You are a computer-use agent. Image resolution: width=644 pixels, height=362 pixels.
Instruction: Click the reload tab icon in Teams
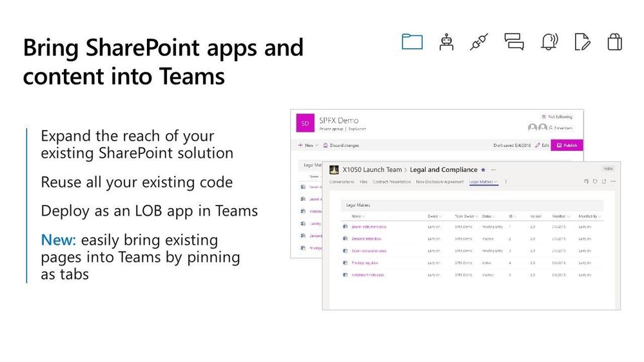[595, 182]
